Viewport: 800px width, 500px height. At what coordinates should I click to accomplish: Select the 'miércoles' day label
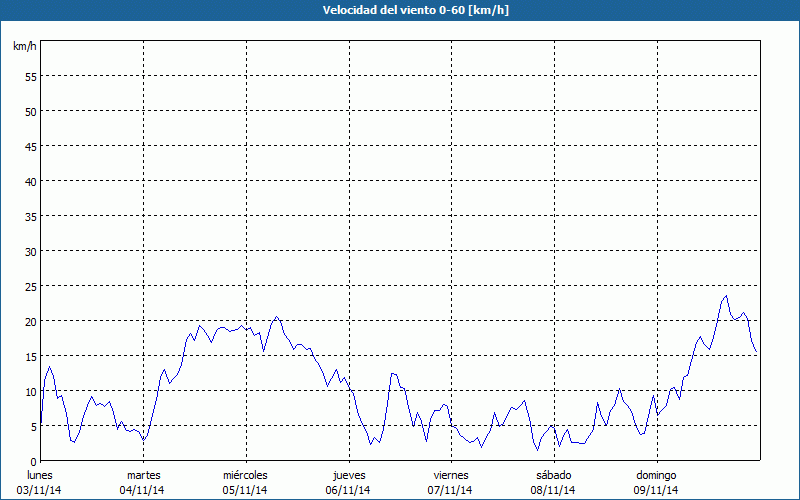click(245, 475)
